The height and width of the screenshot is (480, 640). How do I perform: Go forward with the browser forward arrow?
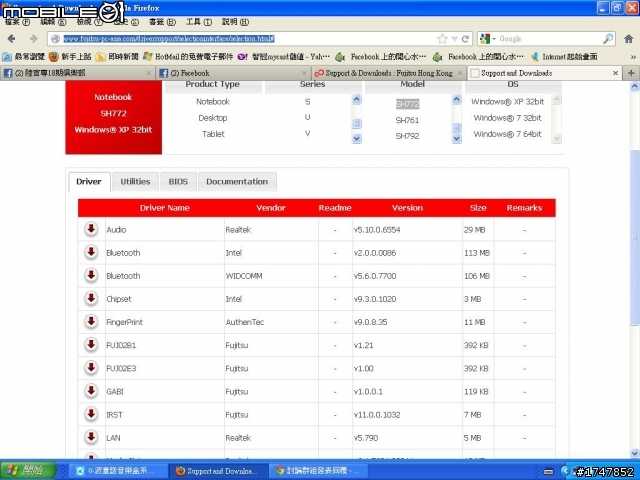pos(33,39)
